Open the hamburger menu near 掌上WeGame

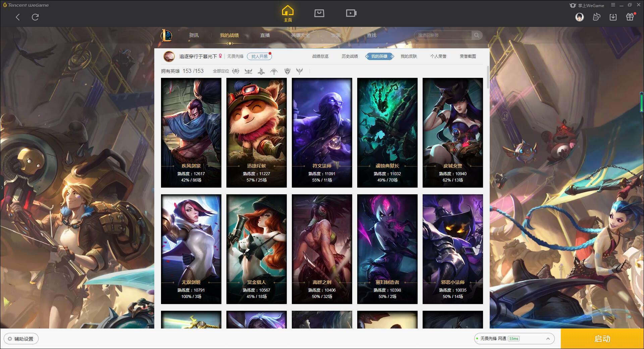click(613, 5)
